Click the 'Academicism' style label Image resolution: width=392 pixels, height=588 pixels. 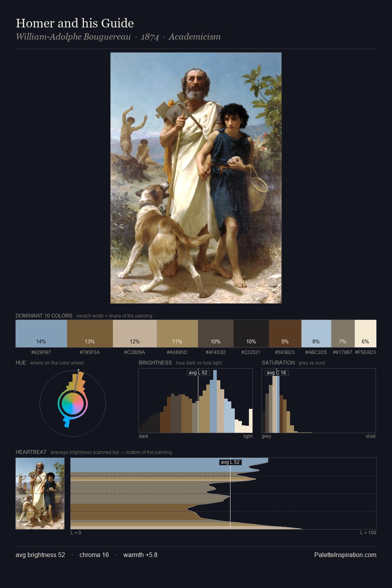pyautogui.click(x=195, y=37)
